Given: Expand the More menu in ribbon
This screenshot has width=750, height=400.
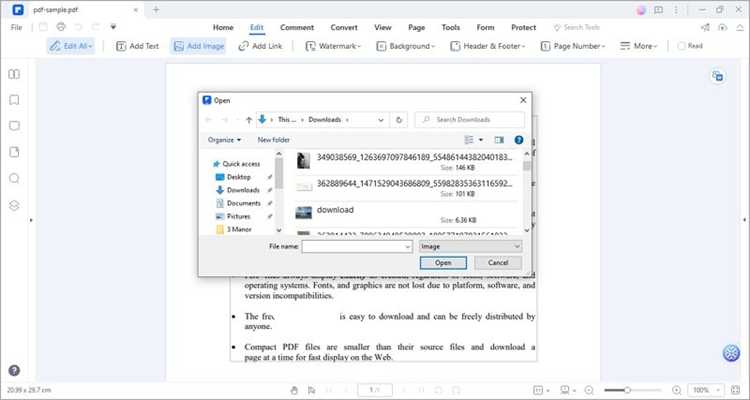Looking at the screenshot, I should 639,46.
